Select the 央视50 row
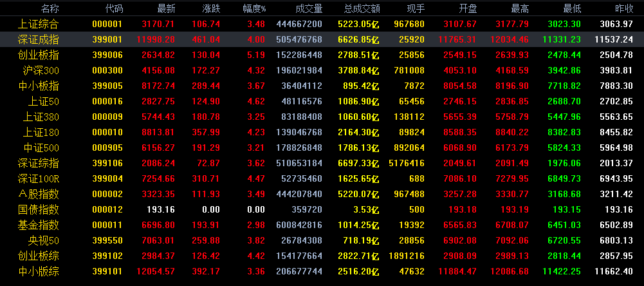The height and width of the screenshot is (286, 644). 322,240
